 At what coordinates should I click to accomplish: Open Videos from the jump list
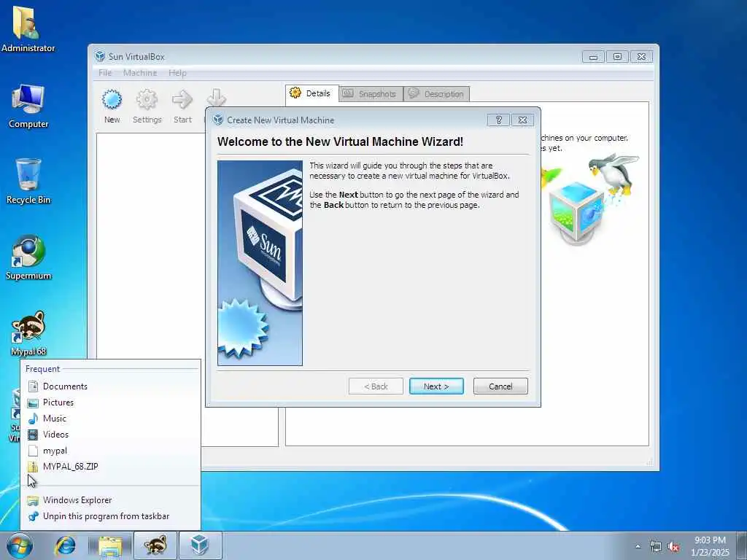[x=110, y=435]
